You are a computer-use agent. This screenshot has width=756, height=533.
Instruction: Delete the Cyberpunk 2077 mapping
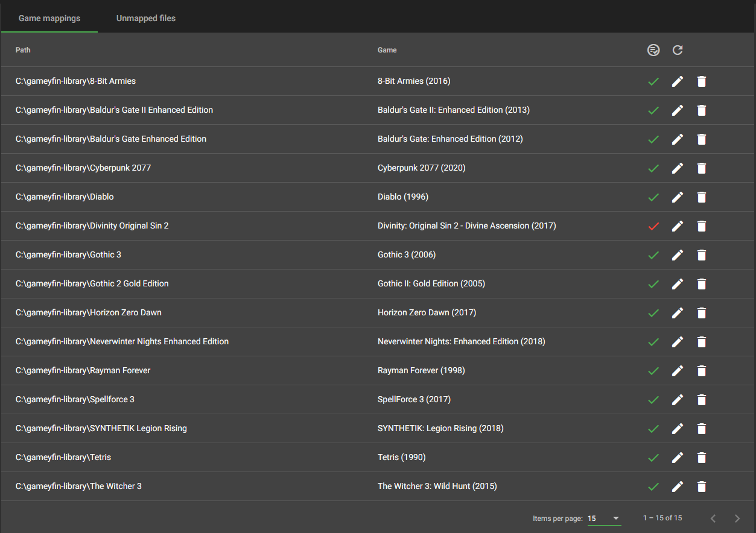pos(701,168)
